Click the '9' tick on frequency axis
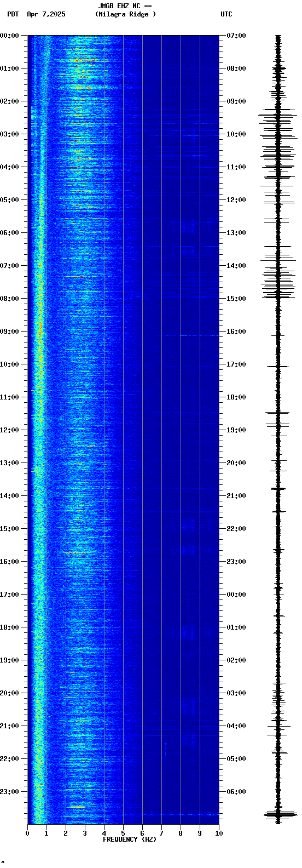This screenshot has height=868, width=302. pos(200,833)
